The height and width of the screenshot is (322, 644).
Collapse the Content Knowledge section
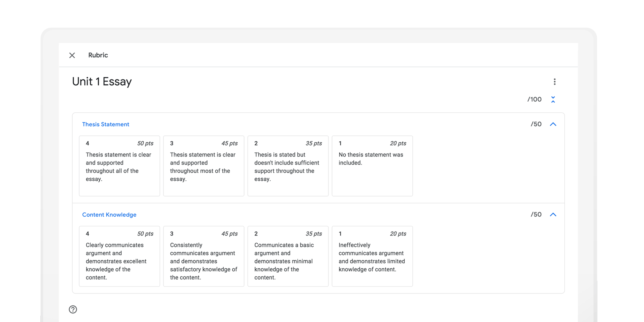[x=553, y=215]
